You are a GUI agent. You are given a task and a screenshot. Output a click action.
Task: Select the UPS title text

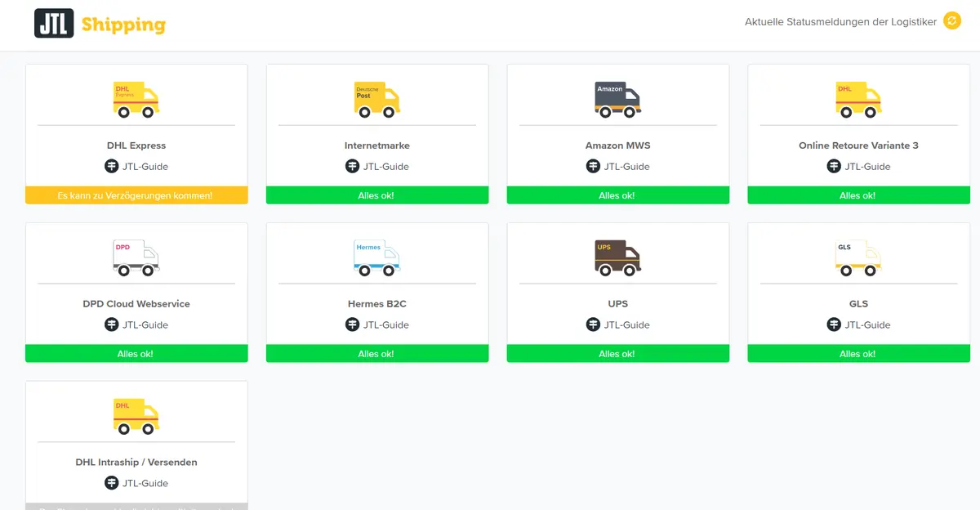[x=618, y=304]
